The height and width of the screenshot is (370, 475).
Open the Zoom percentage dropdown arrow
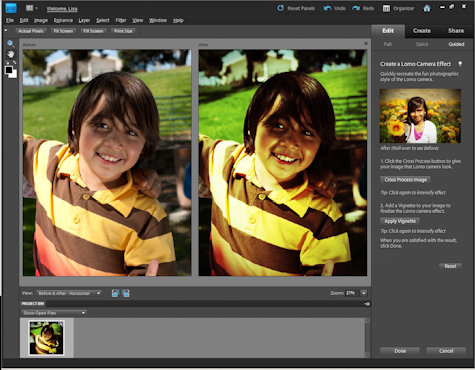pyautogui.click(x=364, y=293)
